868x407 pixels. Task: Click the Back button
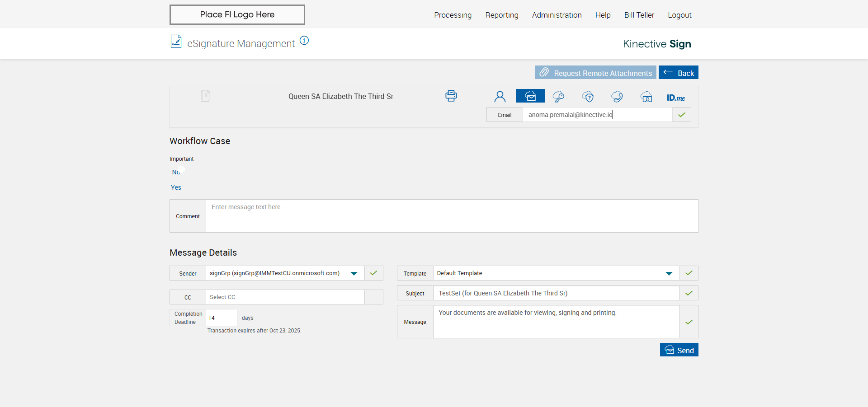pyautogui.click(x=678, y=73)
